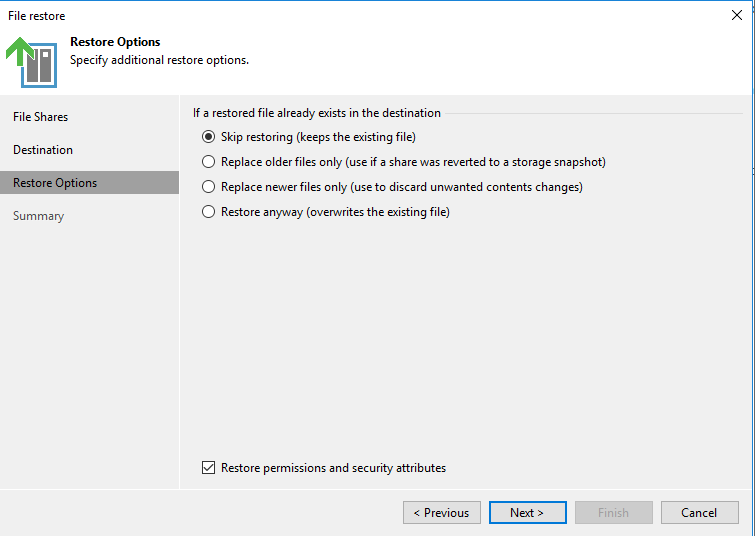
Task: Select Replace newer files only option
Action: (209, 187)
